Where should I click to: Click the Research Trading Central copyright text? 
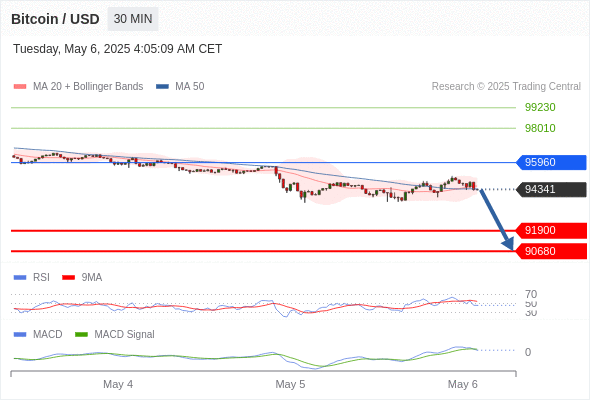click(506, 87)
